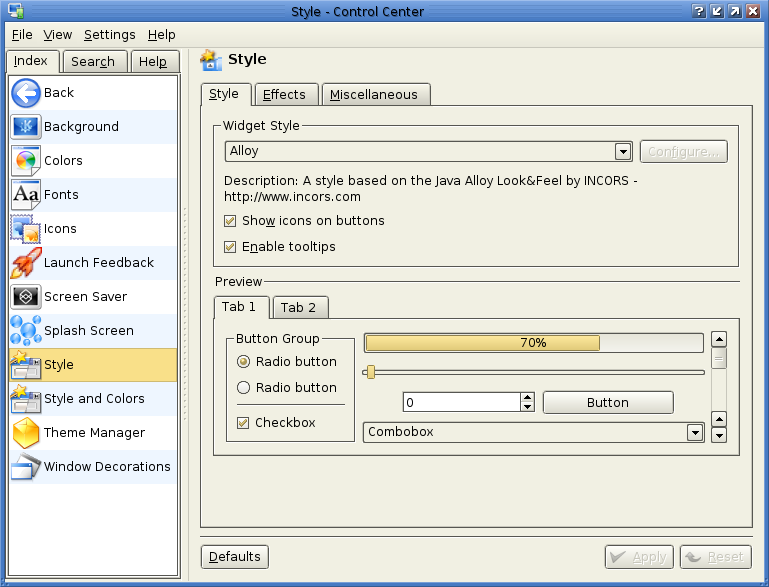Click the preview scrollbar up arrow at top
769x587 pixels.
point(719,339)
